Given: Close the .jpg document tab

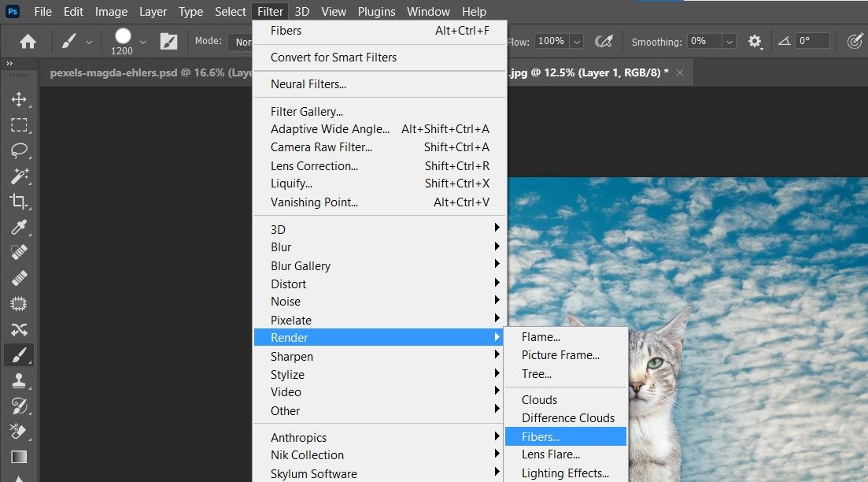Looking at the screenshot, I should coord(680,72).
